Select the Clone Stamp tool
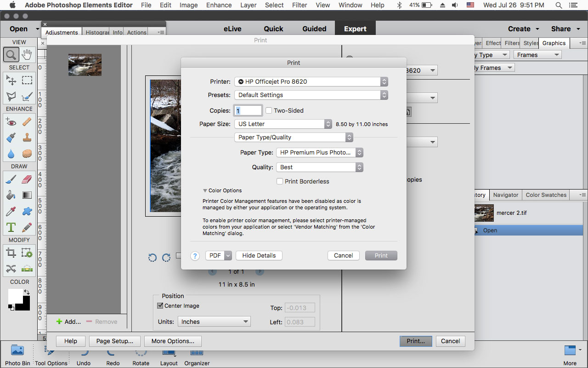Viewport: 588px width, 368px height. coord(27,138)
